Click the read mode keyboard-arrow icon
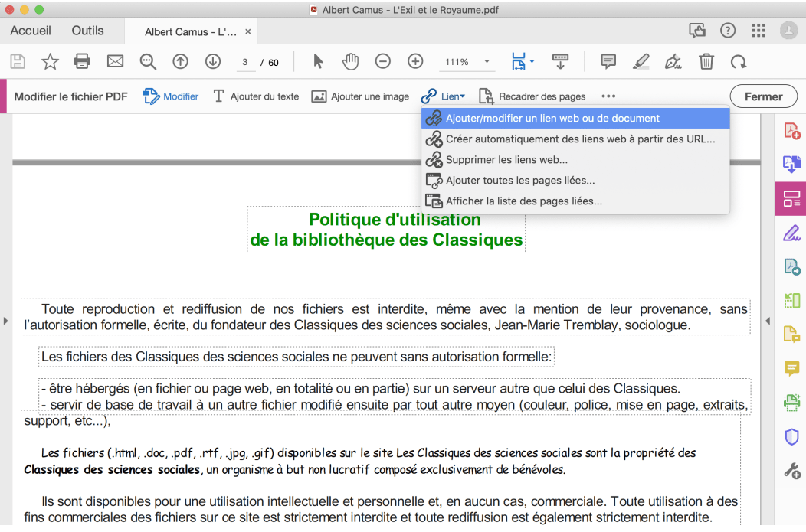The image size is (806, 532). [x=560, y=62]
